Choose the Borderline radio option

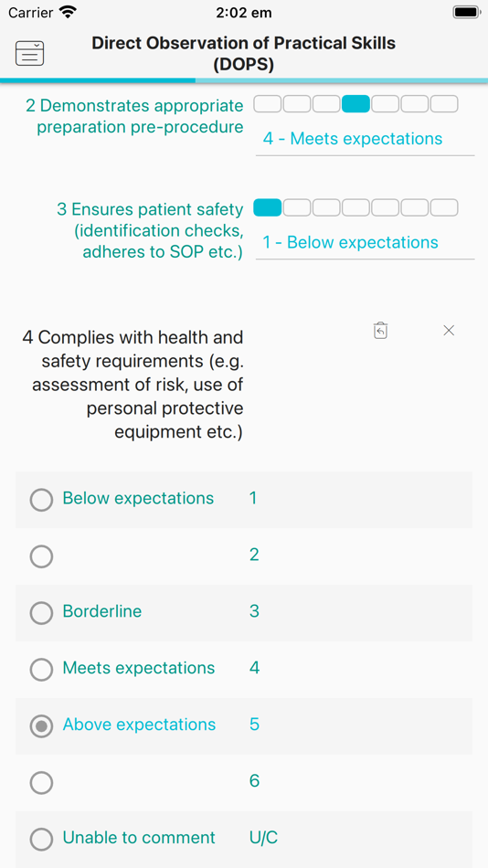(x=41, y=613)
